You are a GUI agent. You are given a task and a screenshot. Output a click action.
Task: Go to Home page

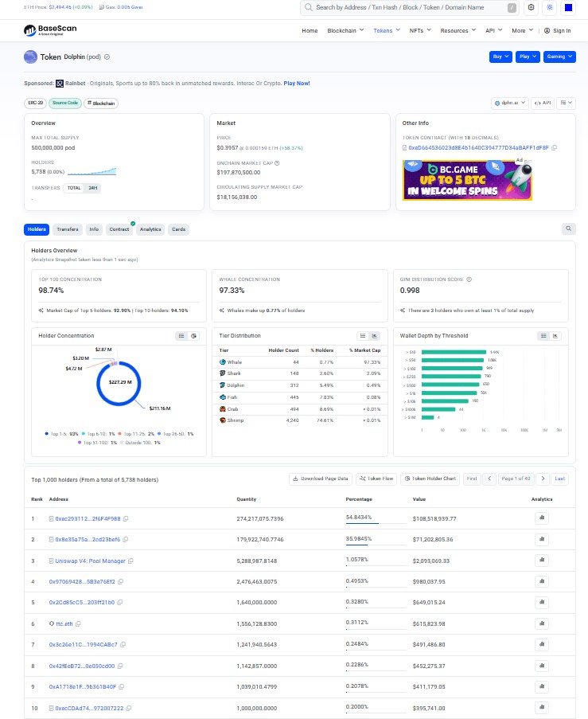[310, 31]
